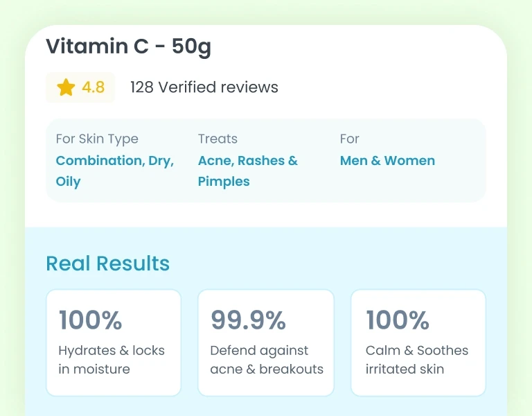Click the Treats label
This screenshot has width=532, height=416.
click(x=218, y=139)
